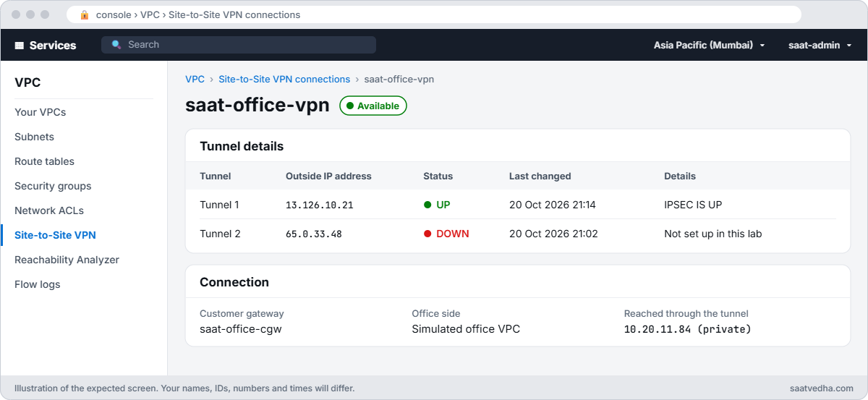
Task: Click the saat-office-vpn breadcrumb text
Action: point(399,80)
